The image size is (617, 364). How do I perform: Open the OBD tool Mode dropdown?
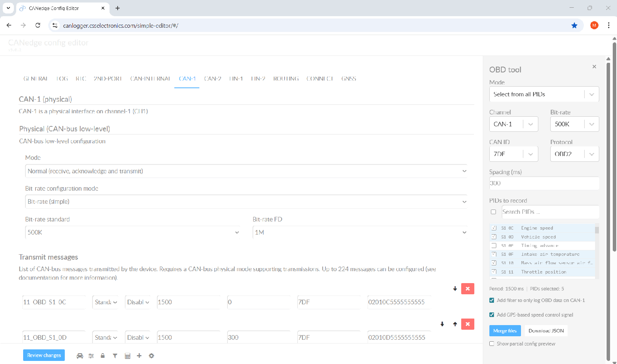point(544,94)
